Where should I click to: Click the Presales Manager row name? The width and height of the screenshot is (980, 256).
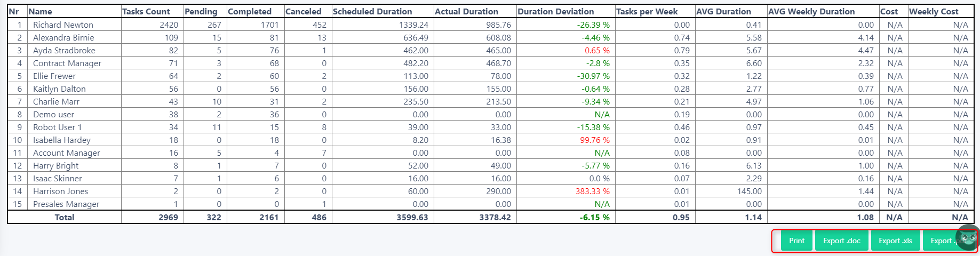pos(66,204)
